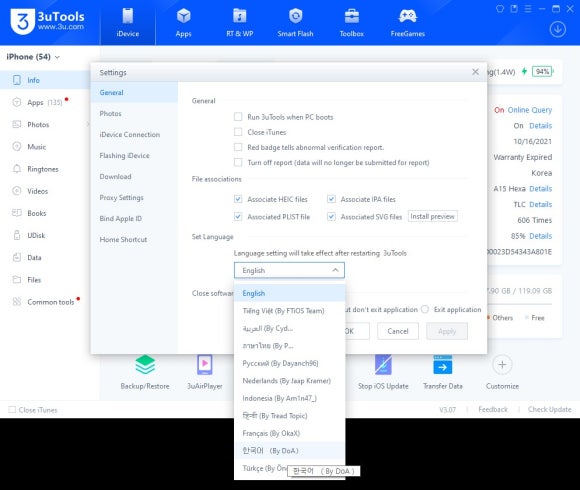Open Files in left sidebar

(44, 280)
